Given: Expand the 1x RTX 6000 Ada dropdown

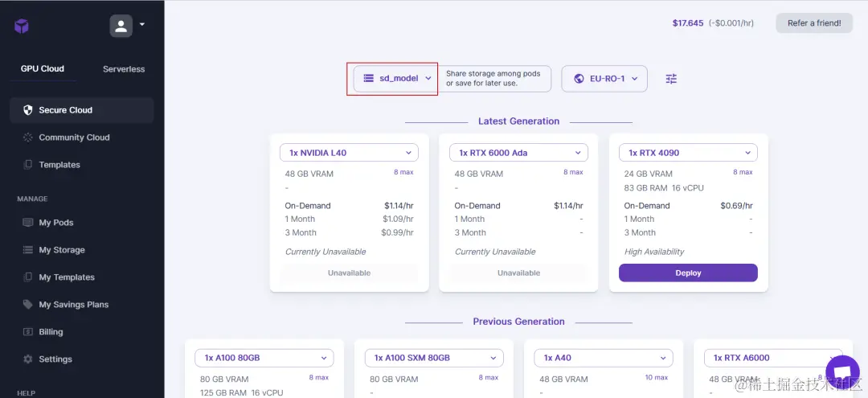Looking at the screenshot, I should click(518, 152).
